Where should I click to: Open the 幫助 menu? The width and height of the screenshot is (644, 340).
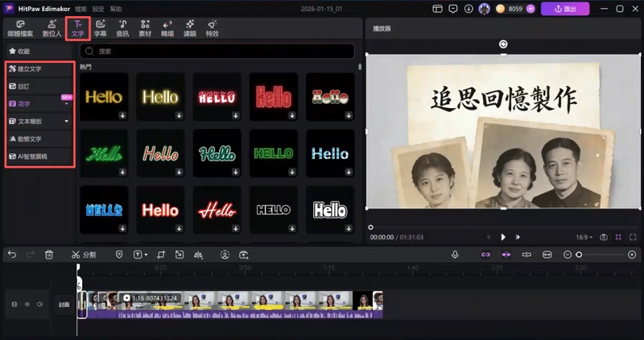coord(115,9)
